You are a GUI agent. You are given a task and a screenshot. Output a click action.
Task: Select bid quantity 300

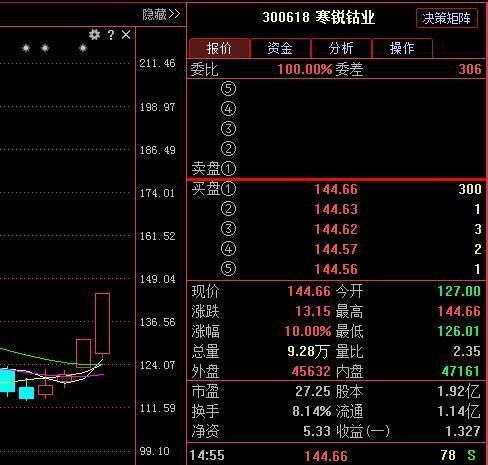click(470, 189)
